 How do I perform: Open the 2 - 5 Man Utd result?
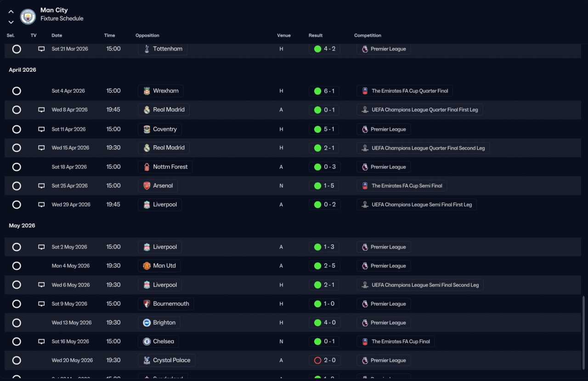coord(324,266)
